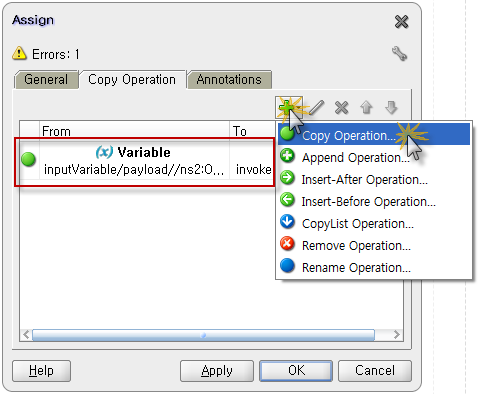Viewport: 481px width, 394px height.
Task: Click the Cancel button
Action: click(375, 371)
